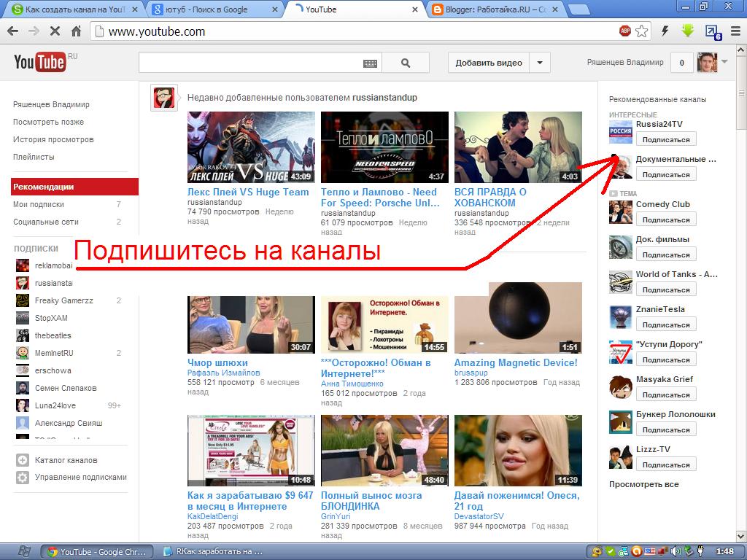Screen dimensions: 747x560
Task: Click Семен Слепаков subscription
Action: (66, 388)
